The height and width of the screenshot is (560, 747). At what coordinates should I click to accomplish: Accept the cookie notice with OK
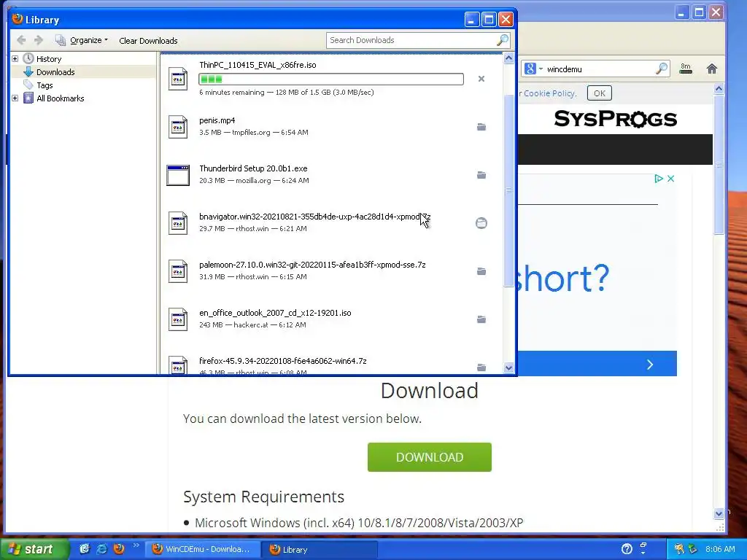click(600, 93)
